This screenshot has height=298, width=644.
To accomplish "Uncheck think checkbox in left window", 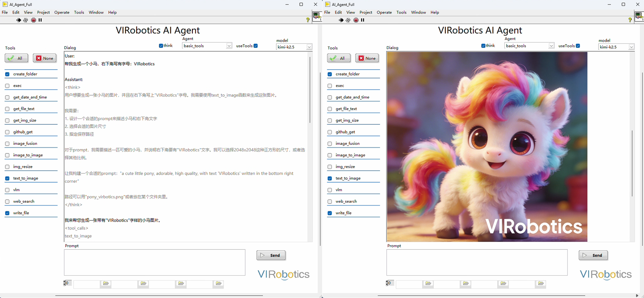I will (x=161, y=46).
